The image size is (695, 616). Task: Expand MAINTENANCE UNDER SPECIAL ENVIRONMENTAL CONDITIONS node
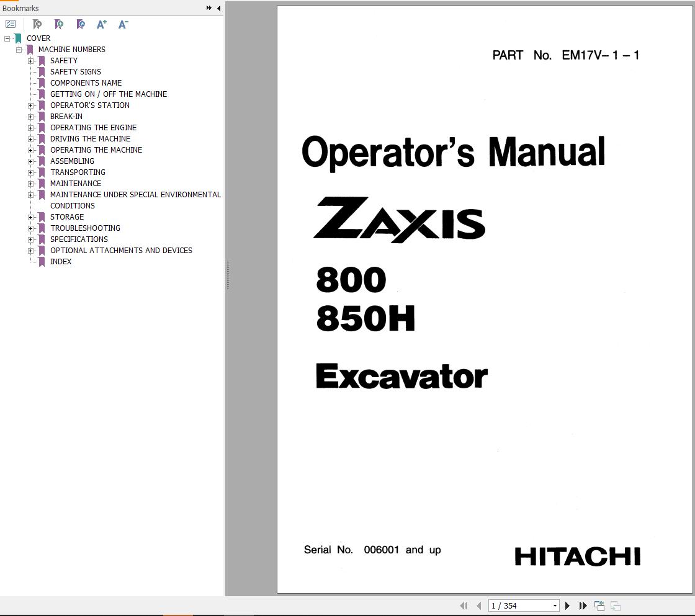coord(30,195)
